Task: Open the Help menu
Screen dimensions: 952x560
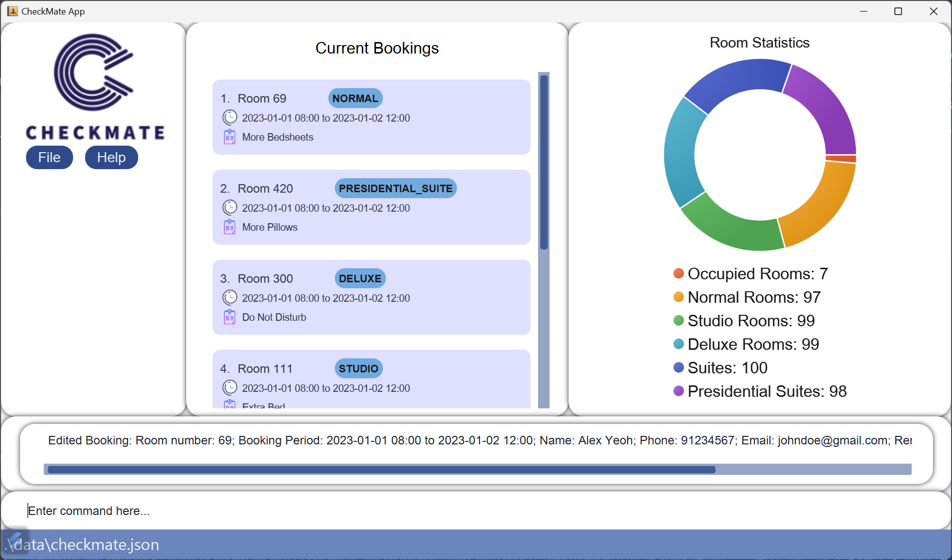Action: (111, 158)
